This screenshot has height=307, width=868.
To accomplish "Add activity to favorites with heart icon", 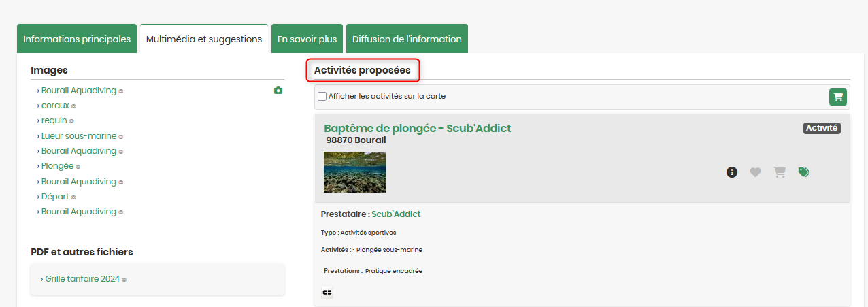I will (755, 172).
